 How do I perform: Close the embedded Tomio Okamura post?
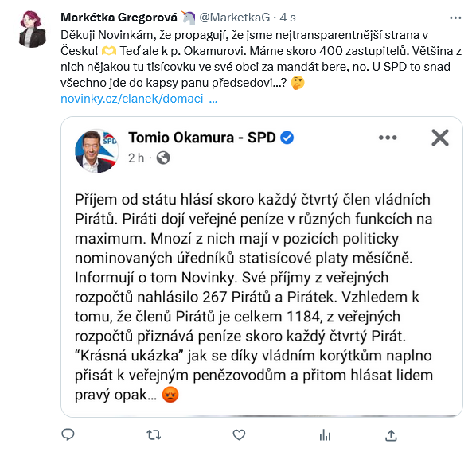pyautogui.click(x=440, y=138)
